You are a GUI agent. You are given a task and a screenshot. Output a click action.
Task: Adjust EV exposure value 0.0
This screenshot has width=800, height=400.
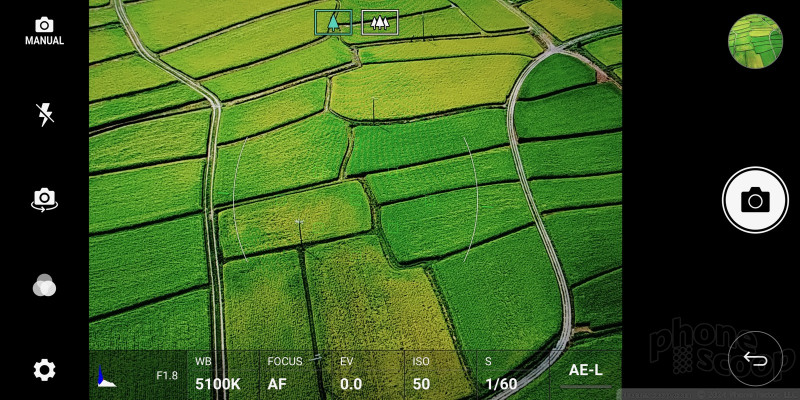pos(368,374)
